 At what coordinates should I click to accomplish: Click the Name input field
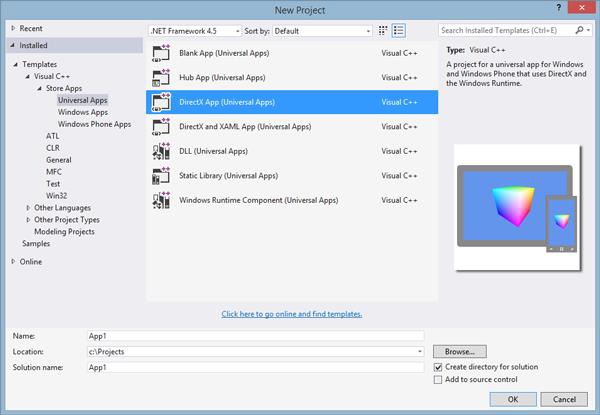tap(256, 336)
